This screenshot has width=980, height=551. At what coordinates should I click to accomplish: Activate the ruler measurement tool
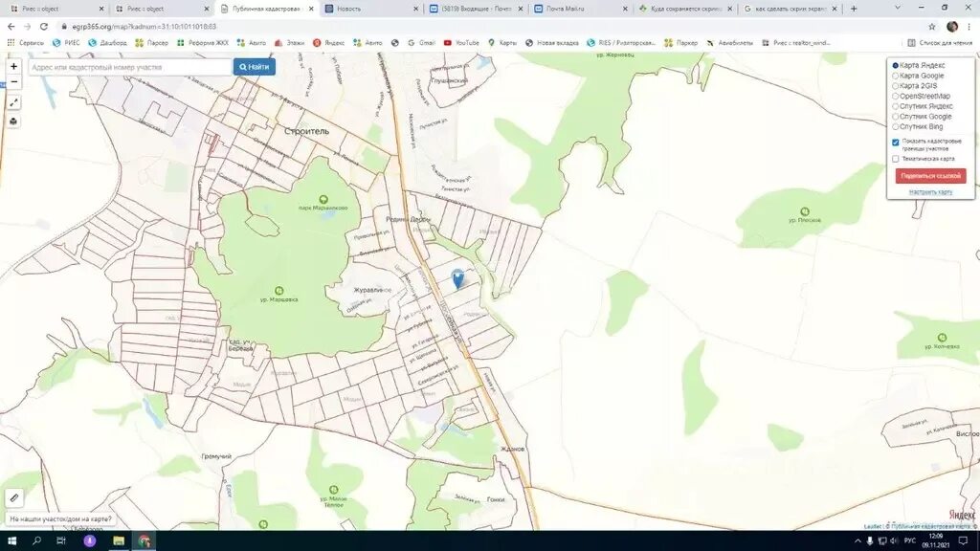[14, 497]
